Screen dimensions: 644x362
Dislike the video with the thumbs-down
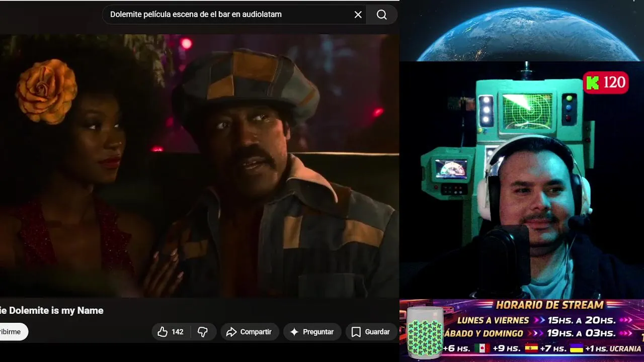203,332
